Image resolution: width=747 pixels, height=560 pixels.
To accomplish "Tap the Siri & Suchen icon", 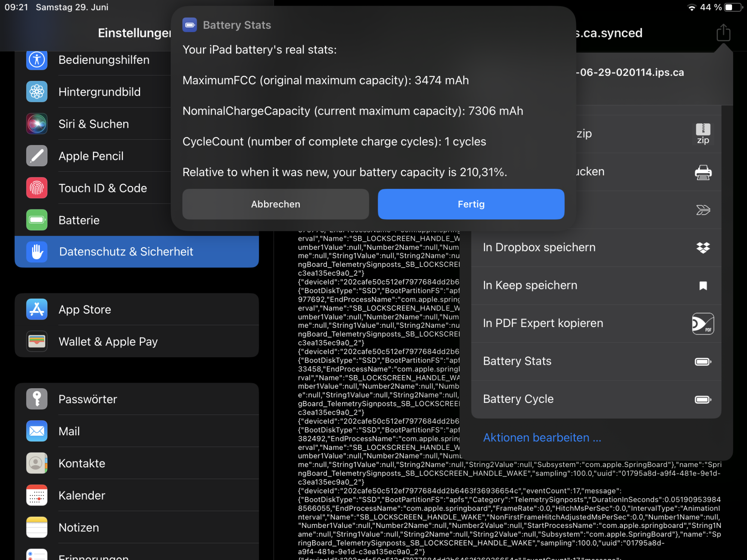I will [x=37, y=124].
